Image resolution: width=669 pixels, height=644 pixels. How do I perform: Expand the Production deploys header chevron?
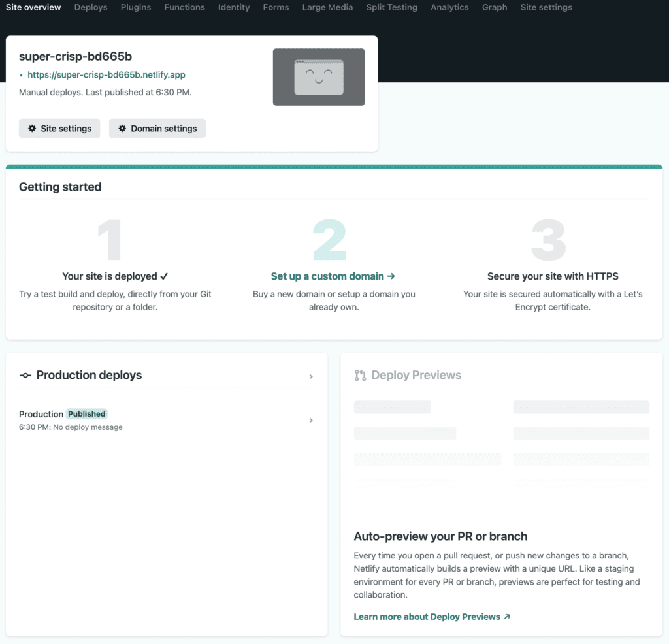311,376
